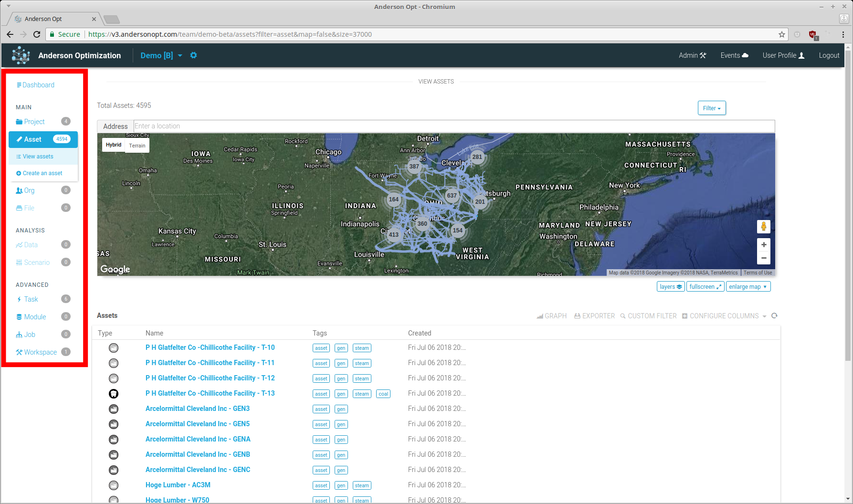The height and width of the screenshot is (504, 853).
Task: Open P H Glatfelter Chillicothe Facility T-11
Action: [x=210, y=363]
